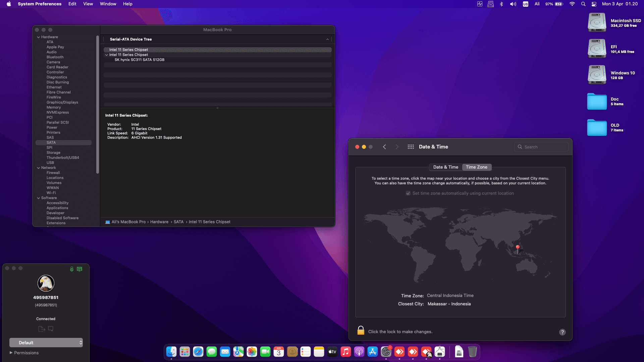Click the file transfer icon in AnyDesk panel
The image size is (644, 362).
click(42, 329)
